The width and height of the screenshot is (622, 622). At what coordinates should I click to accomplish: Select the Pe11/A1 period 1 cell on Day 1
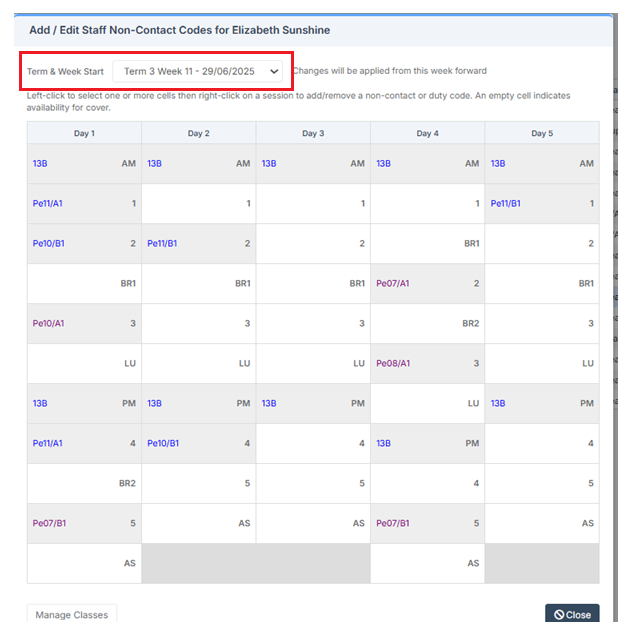[84, 203]
